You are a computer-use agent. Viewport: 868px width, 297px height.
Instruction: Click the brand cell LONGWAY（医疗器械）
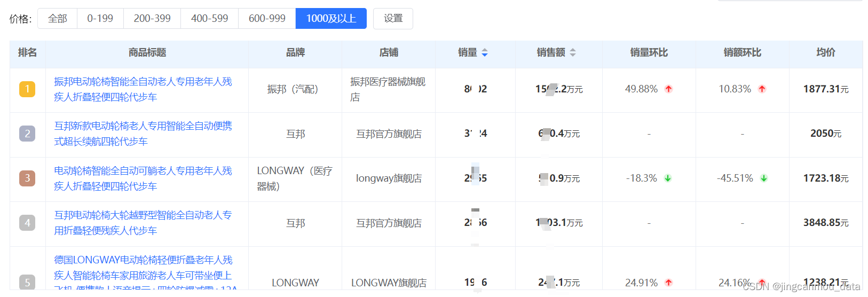click(x=295, y=178)
